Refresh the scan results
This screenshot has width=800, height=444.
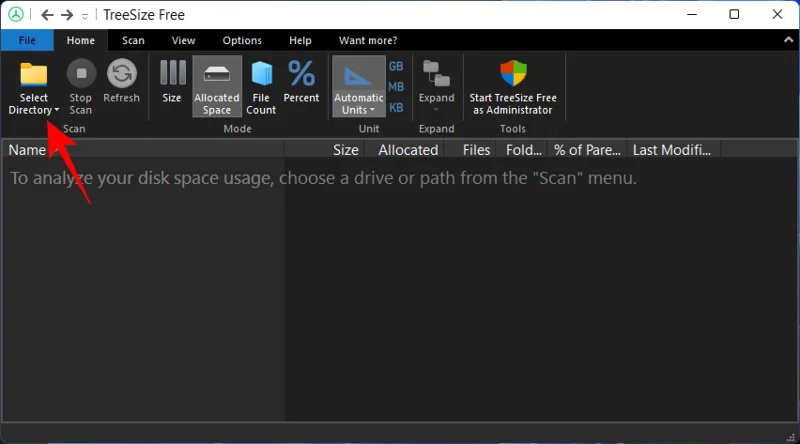121,82
